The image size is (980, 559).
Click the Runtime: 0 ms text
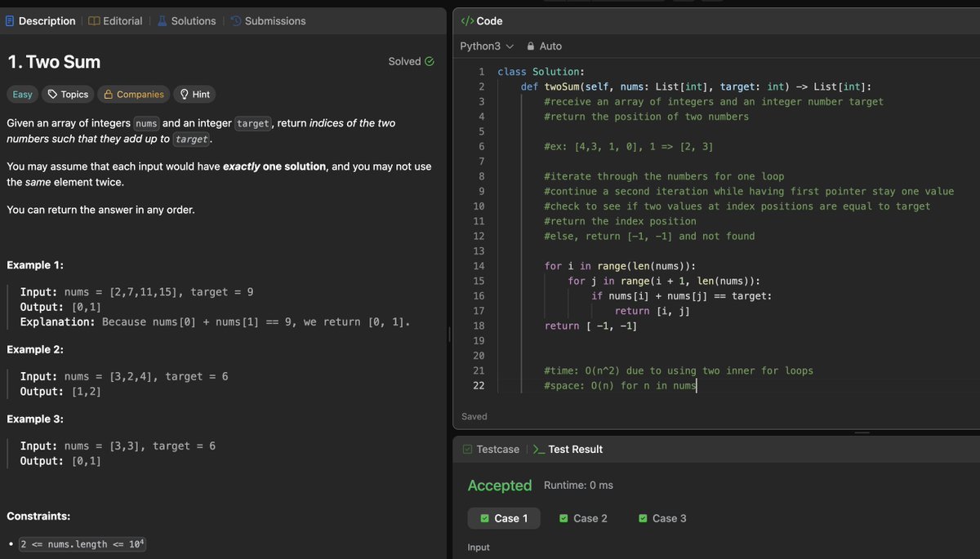pos(578,486)
